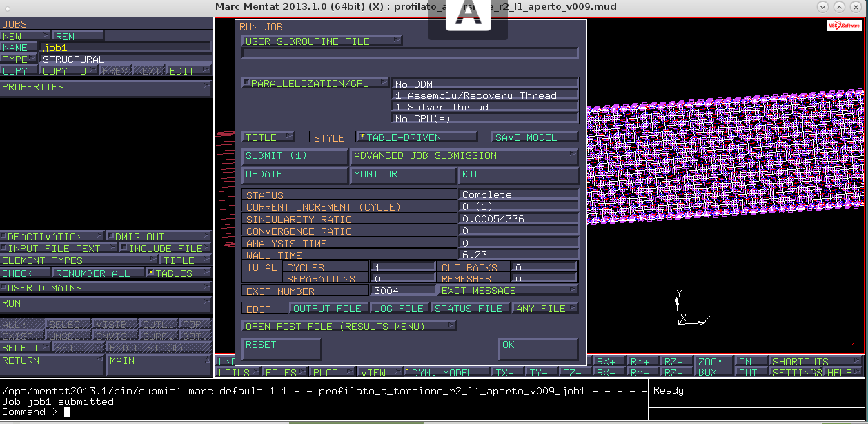The width and height of the screenshot is (868, 424).
Task: Click the TX- translate button
Action: (508, 373)
